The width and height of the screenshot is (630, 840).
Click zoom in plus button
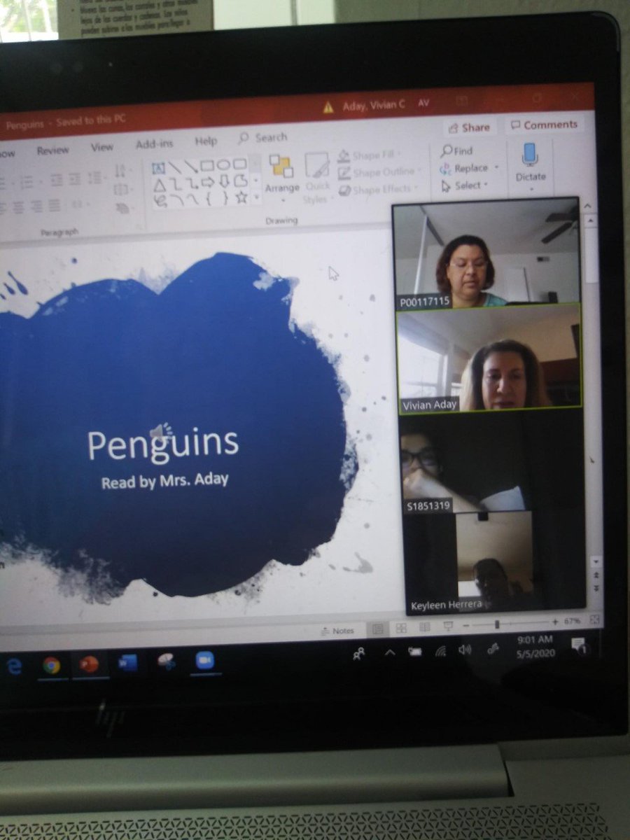coord(554,622)
